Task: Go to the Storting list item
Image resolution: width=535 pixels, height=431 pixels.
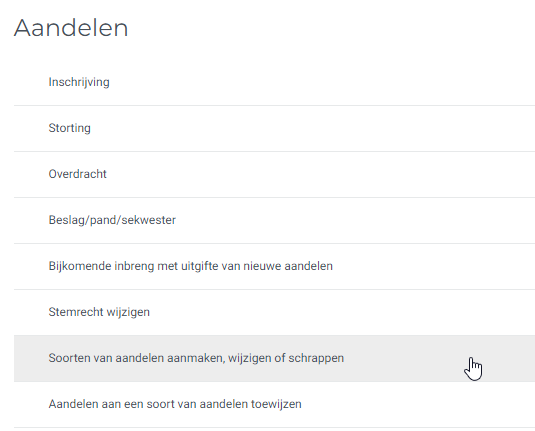Action: (x=274, y=128)
